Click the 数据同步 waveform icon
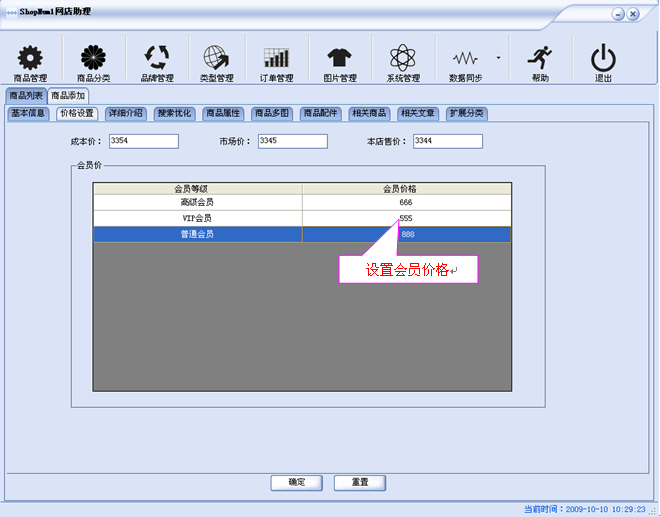Screen dimensions: 660x517 coord(465,58)
